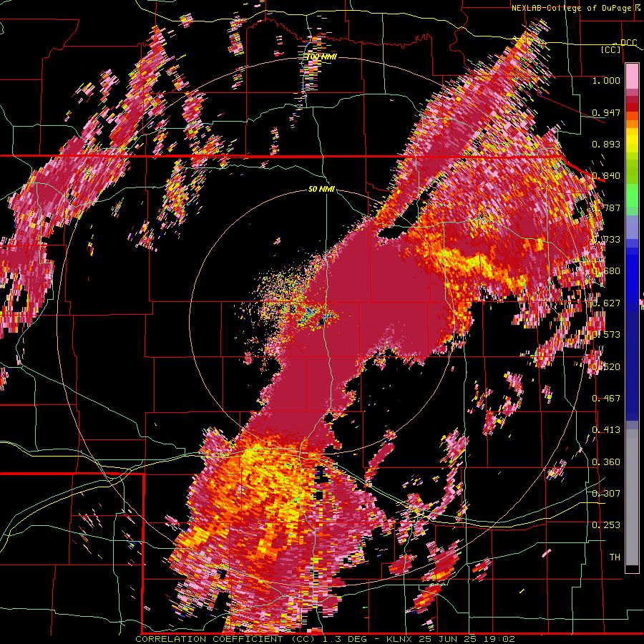Pick the periwinkle color bar segment near 0.733
The image size is (644, 644).
632,227
